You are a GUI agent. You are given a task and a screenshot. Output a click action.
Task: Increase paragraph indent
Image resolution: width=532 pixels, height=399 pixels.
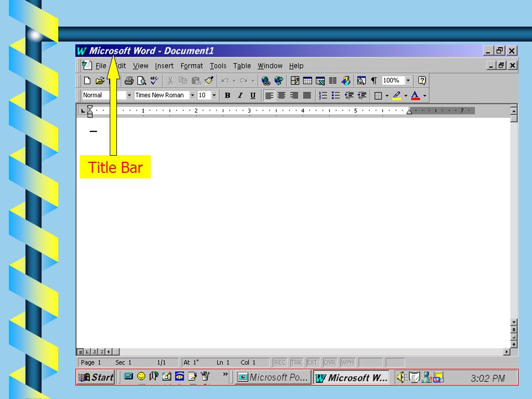(362, 96)
